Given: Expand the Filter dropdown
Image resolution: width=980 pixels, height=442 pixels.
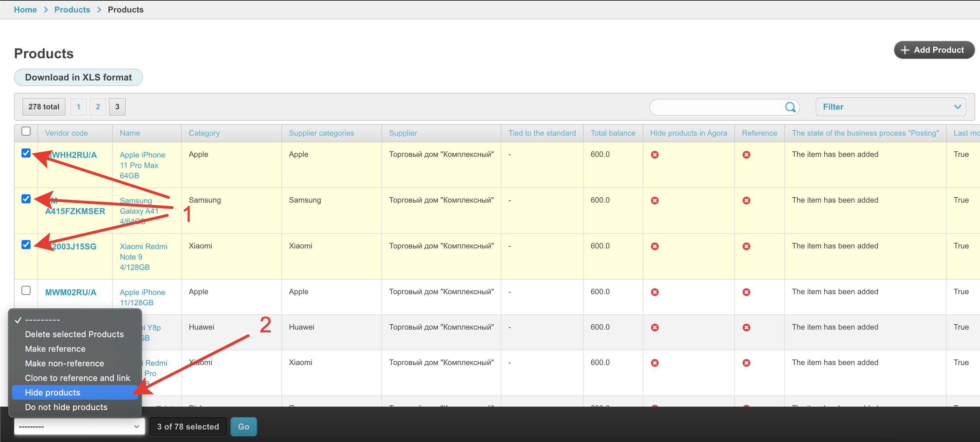Looking at the screenshot, I should 890,107.
